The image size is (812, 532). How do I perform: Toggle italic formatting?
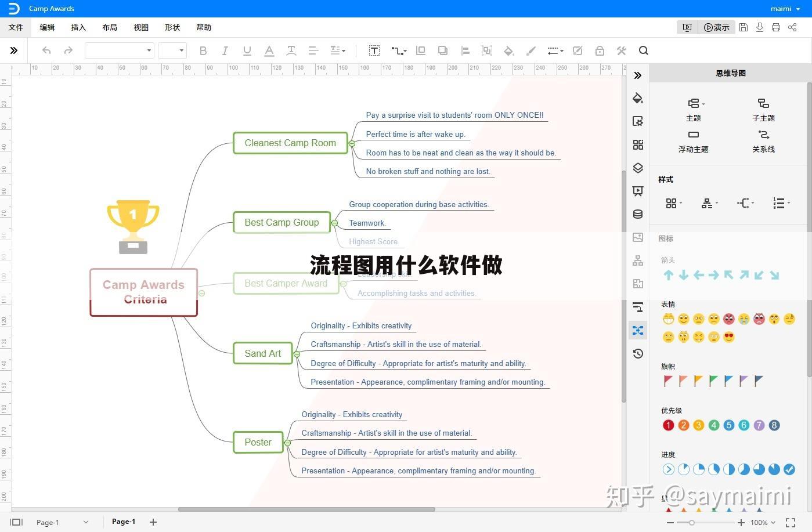pos(225,50)
